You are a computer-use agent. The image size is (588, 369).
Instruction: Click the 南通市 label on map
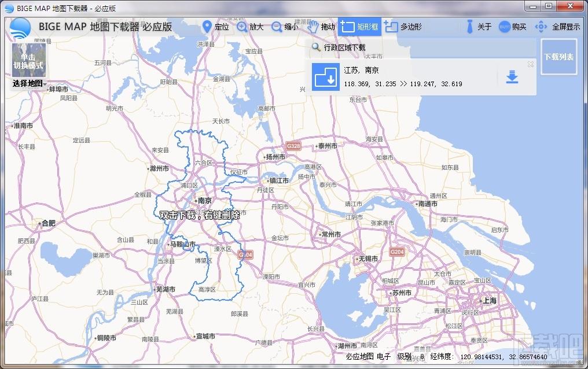428,204
